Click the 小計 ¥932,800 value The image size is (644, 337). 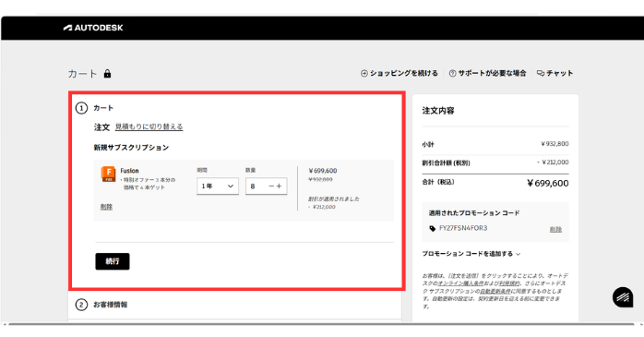click(555, 144)
